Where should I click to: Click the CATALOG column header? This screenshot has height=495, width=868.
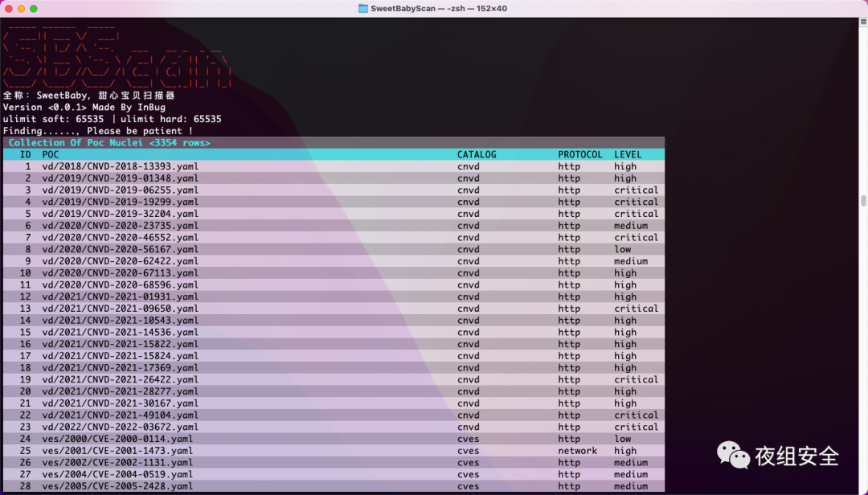[477, 154]
